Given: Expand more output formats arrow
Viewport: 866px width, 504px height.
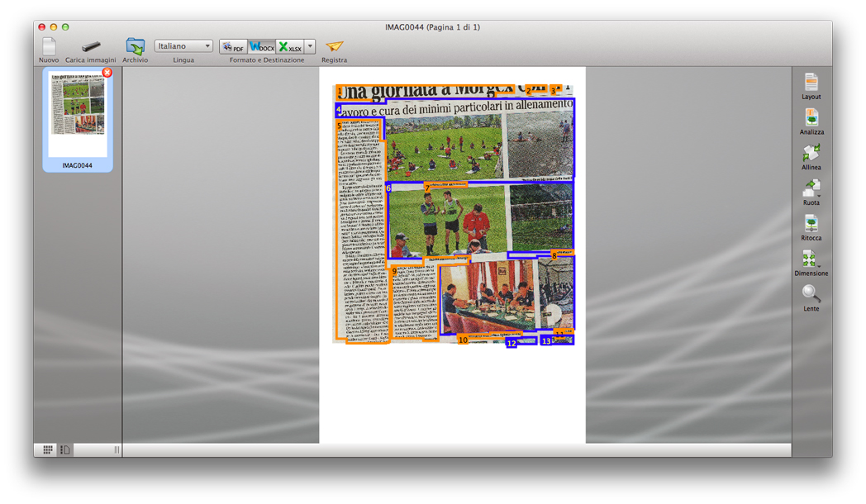Looking at the screenshot, I should (310, 47).
